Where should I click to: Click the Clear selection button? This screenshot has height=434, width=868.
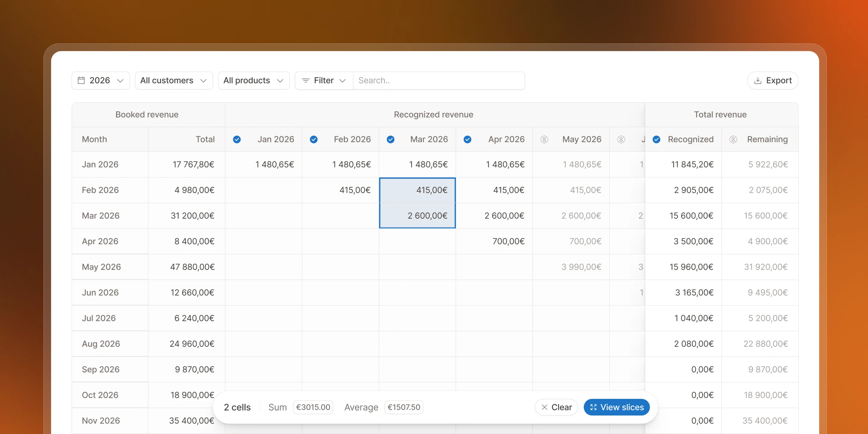pos(556,407)
